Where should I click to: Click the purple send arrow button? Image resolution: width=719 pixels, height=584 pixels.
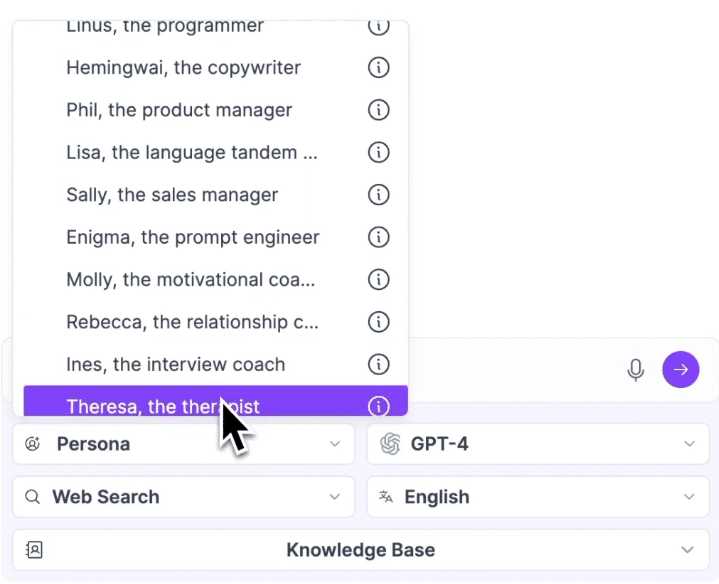(x=680, y=369)
